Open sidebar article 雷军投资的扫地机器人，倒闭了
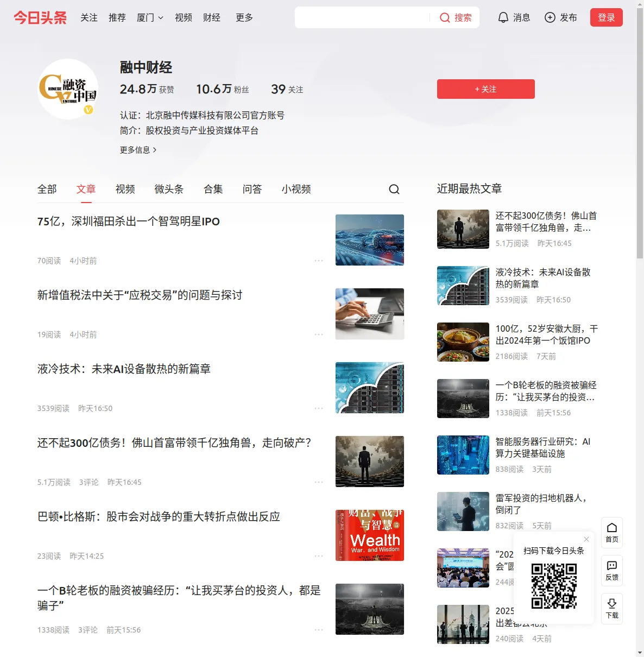 click(x=543, y=504)
